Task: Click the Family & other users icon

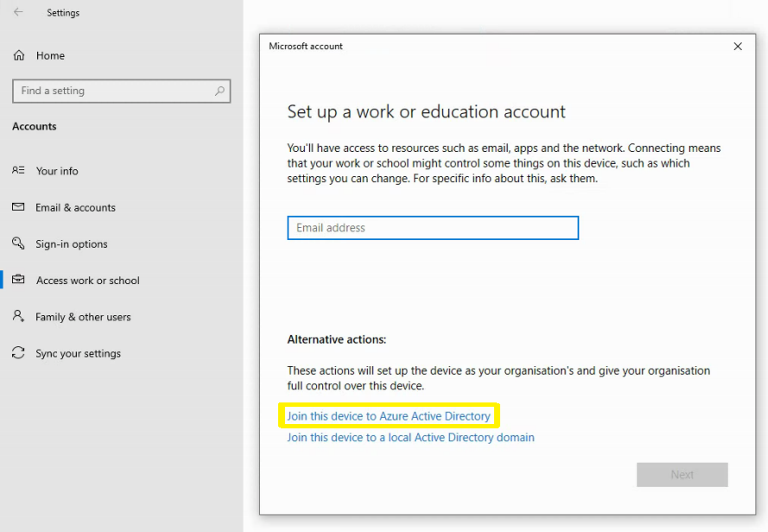Action: point(18,316)
